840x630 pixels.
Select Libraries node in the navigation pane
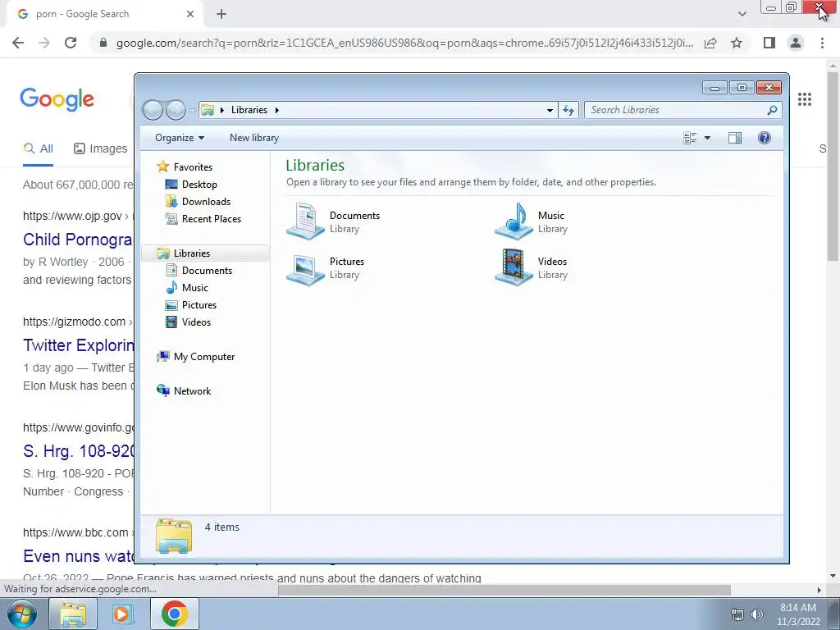click(x=192, y=253)
